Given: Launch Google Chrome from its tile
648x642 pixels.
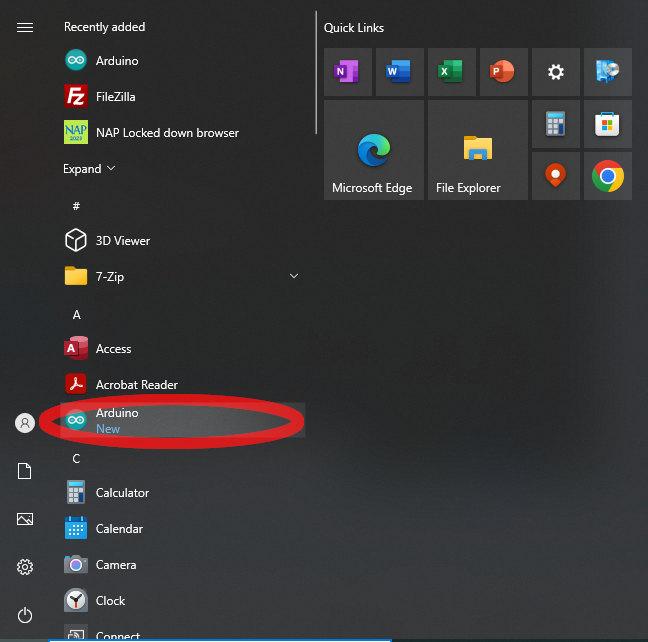Looking at the screenshot, I should 608,176.
